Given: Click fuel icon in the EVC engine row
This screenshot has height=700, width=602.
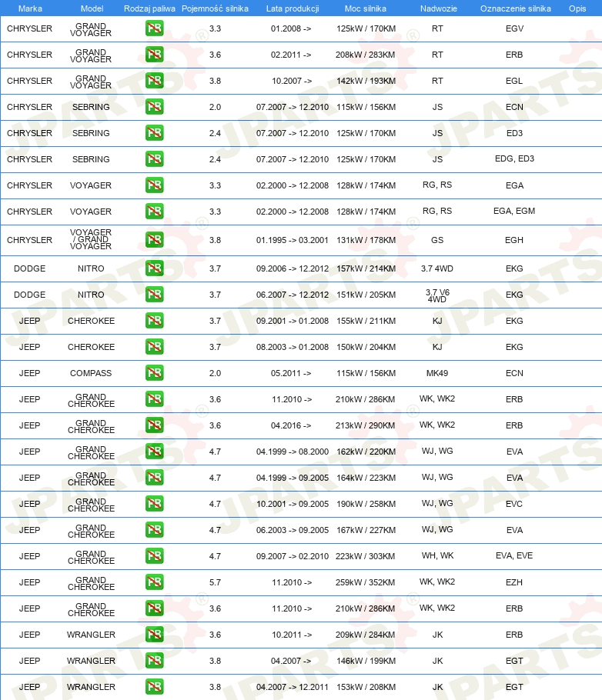Looking at the screenshot, I should point(154,504).
